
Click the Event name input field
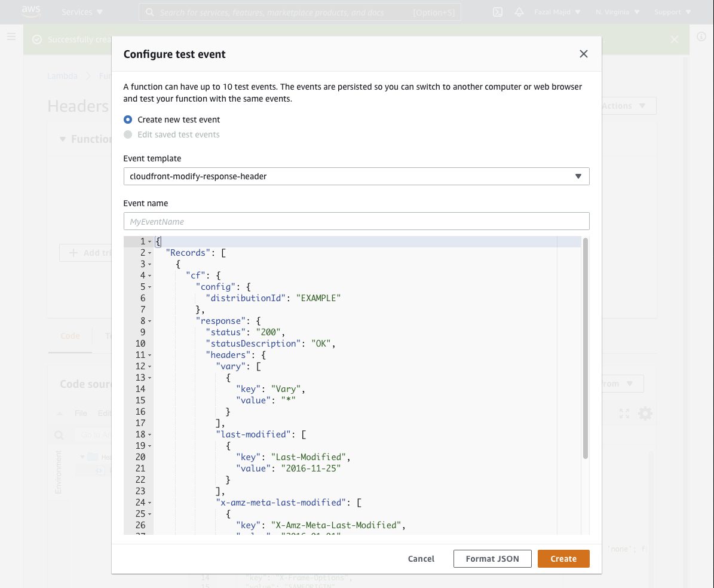[x=356, y=221]
